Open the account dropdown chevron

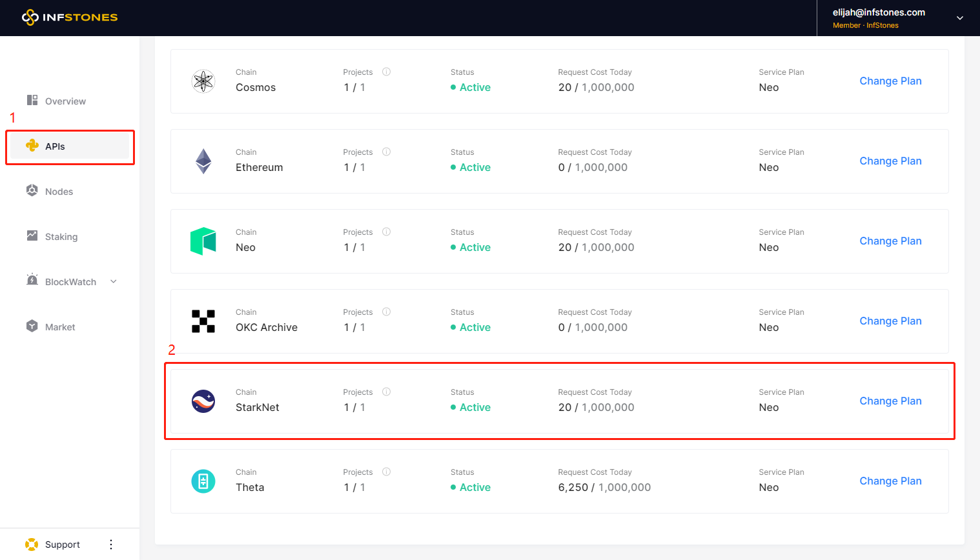tap(960, 18)
